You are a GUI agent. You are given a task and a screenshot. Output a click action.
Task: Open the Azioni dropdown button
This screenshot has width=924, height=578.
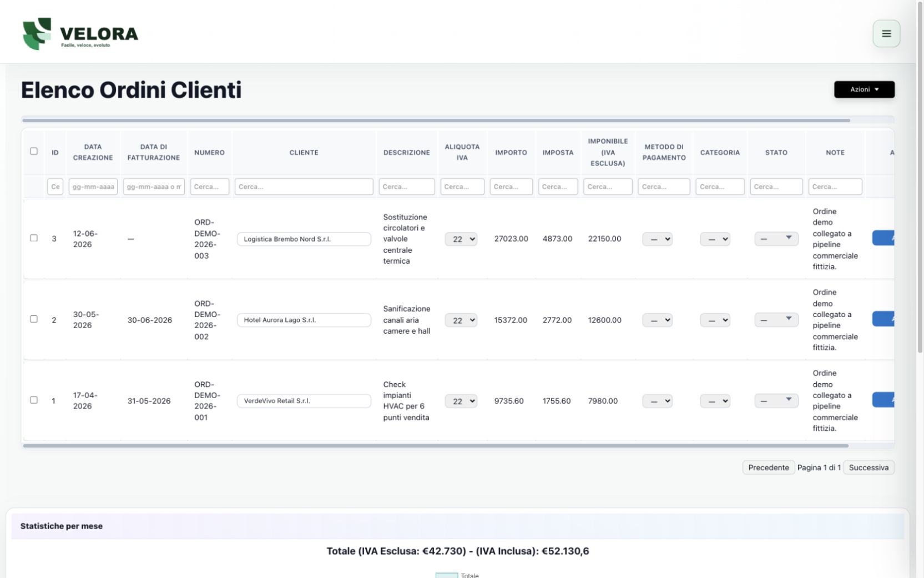click(x=864, y=89)
